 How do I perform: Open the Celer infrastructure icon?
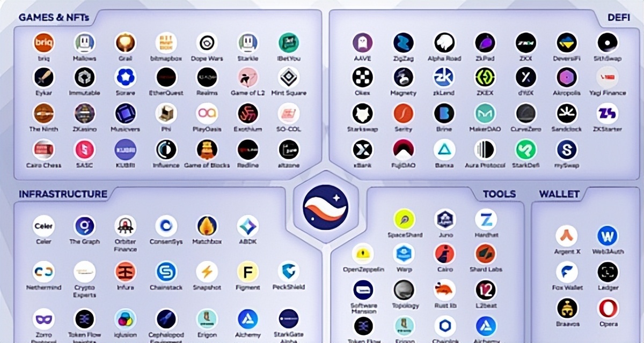coord(44,226)
